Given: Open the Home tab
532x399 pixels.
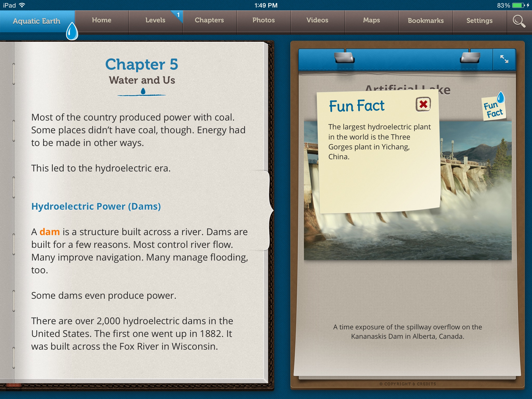Looking at the screenshot, I should click(102, 20).
